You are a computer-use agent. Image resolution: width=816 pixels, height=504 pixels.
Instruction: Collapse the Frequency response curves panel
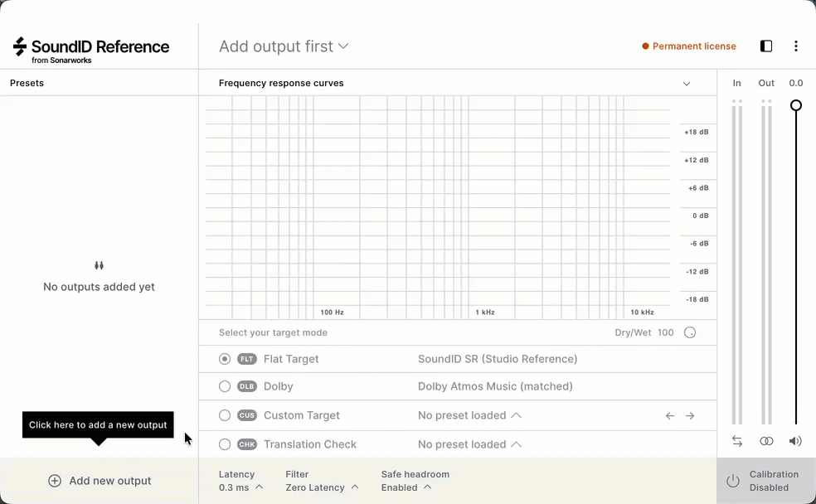coord(687,83)
